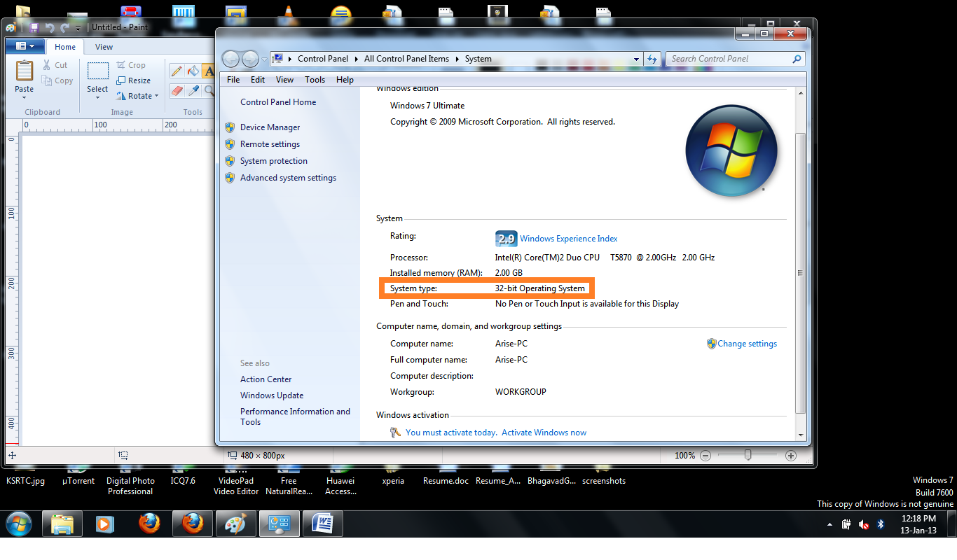The height and width of the screenshot is (560, 957).
Task: Click the Paint zoom slider handle
Action: [x=748, y=456]
